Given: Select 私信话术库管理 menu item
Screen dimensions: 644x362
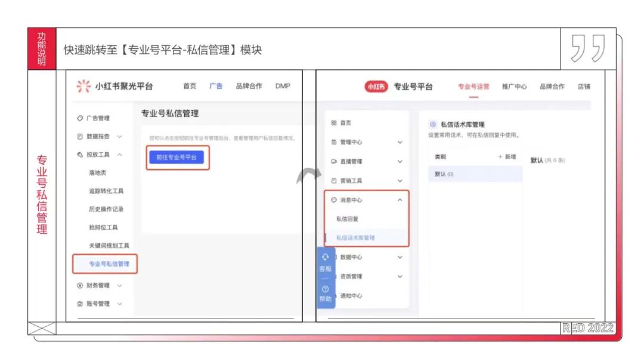Looking at the screenshot, I should pyautogui.click(x=355, y=238).
